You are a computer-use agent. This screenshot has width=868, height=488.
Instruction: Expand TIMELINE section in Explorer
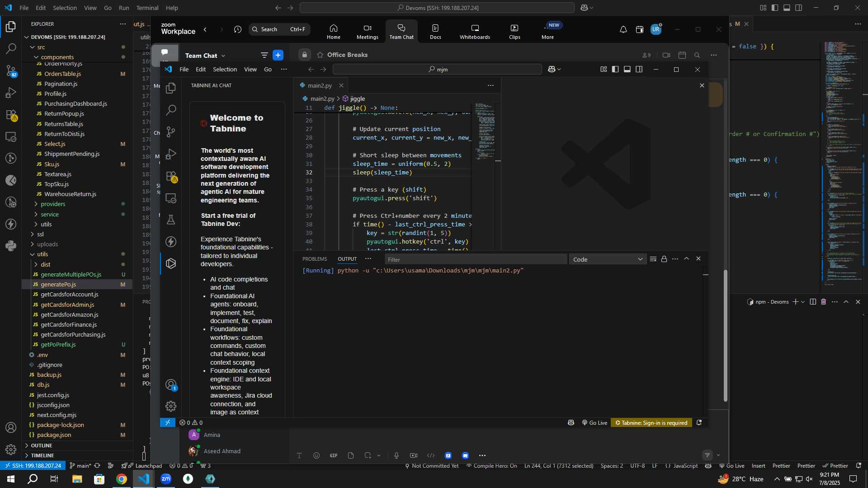point(77,455)
